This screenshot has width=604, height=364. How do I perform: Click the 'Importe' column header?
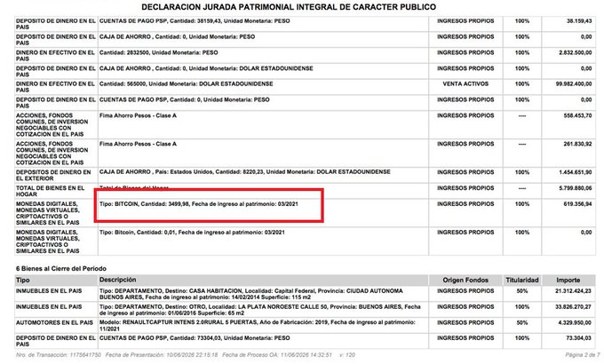click(x=568, y=280)
